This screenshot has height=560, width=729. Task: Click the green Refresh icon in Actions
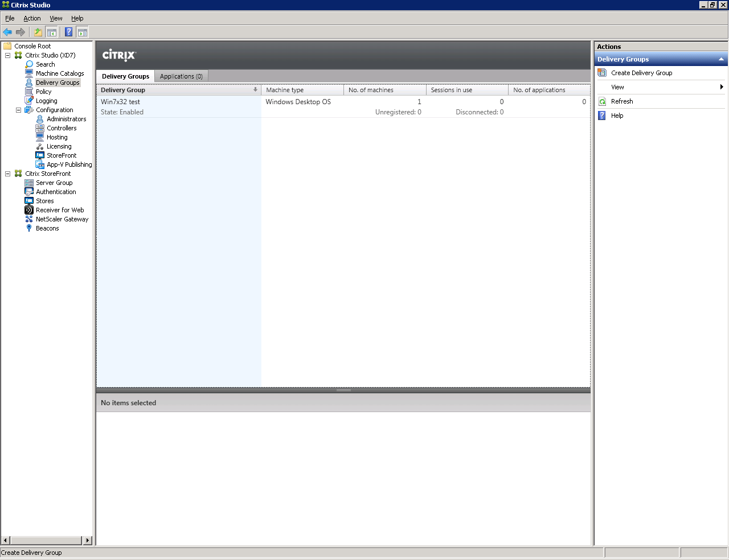point(602,101)
